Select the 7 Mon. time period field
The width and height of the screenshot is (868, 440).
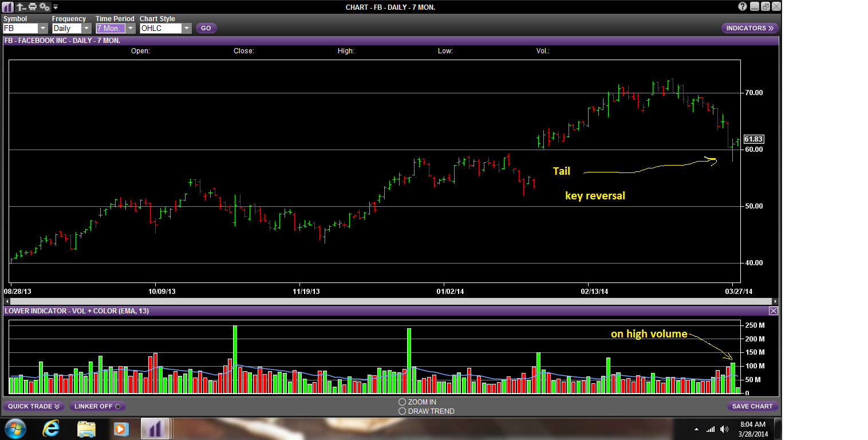111,28
